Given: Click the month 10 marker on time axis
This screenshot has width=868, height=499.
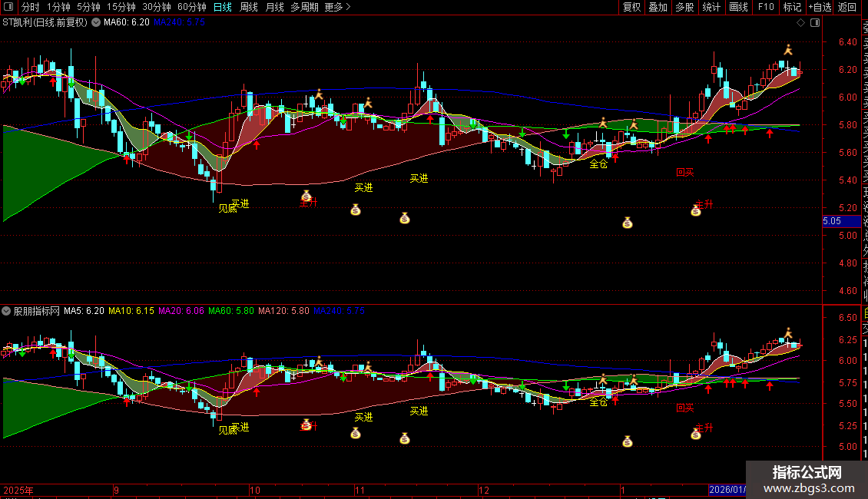Looking at the screenshot, I should [255, 490].
